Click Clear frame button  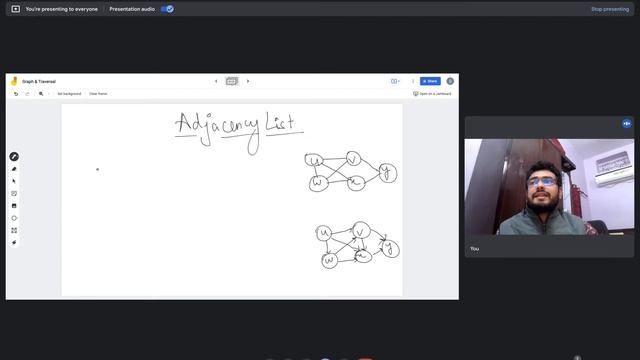(98, 94)
